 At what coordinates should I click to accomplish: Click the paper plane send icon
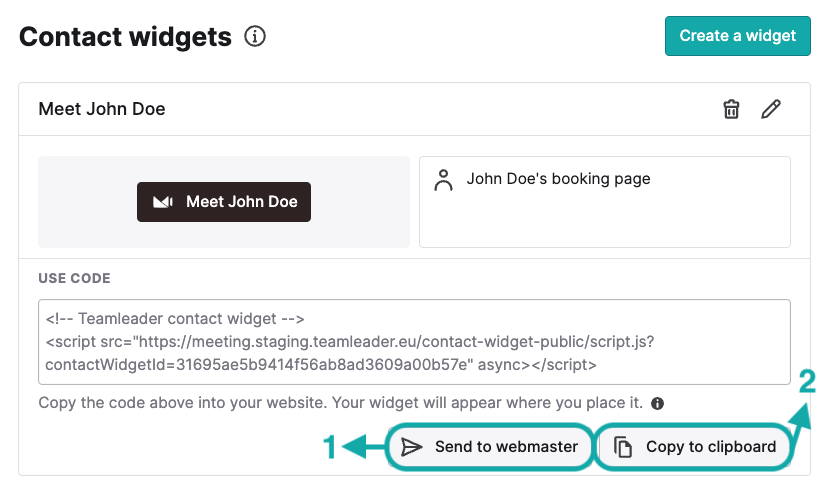[x=411, y=447]
